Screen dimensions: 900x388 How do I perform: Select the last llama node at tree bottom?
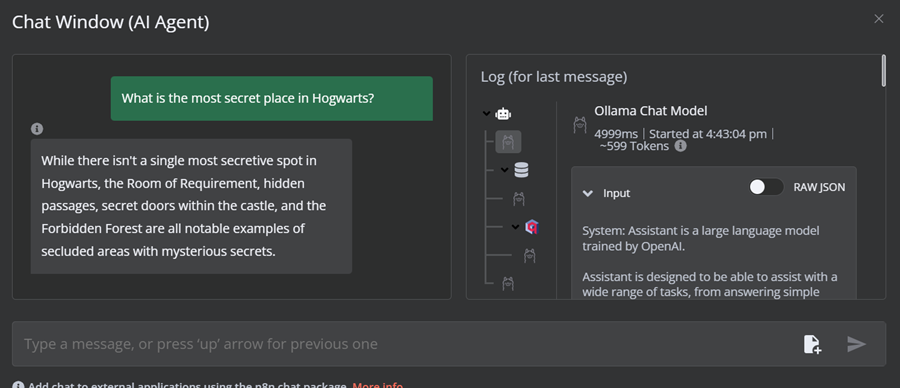pyautogui.click(x=508, y=283)
